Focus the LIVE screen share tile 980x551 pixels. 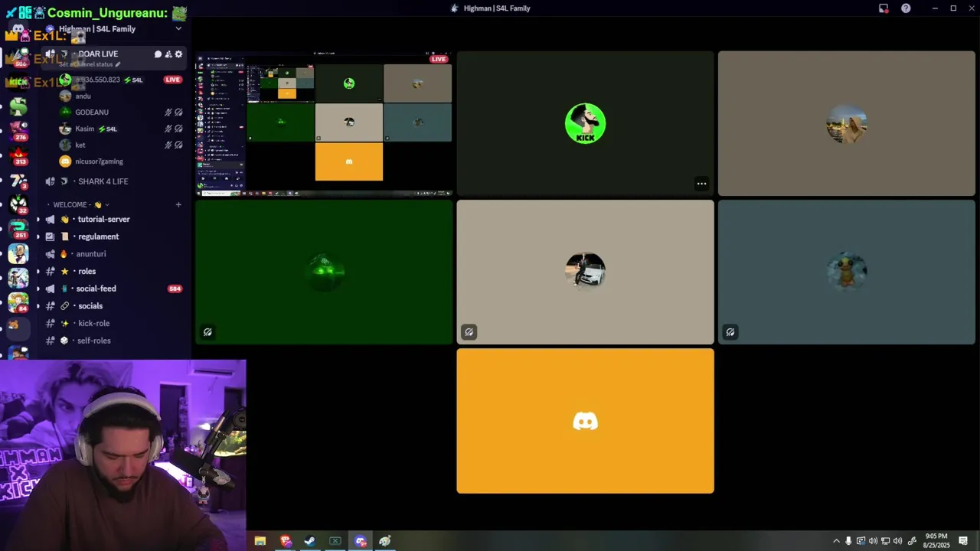pyautogui.click(x=324, y=123)
